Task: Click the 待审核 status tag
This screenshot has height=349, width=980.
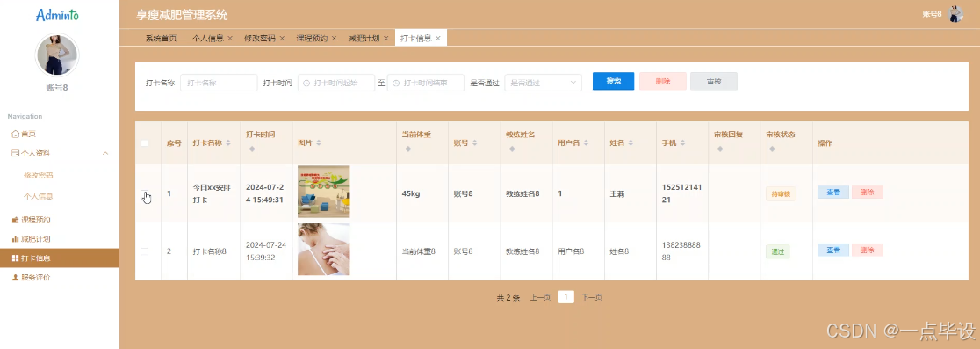Action: [x=781, y=194]
